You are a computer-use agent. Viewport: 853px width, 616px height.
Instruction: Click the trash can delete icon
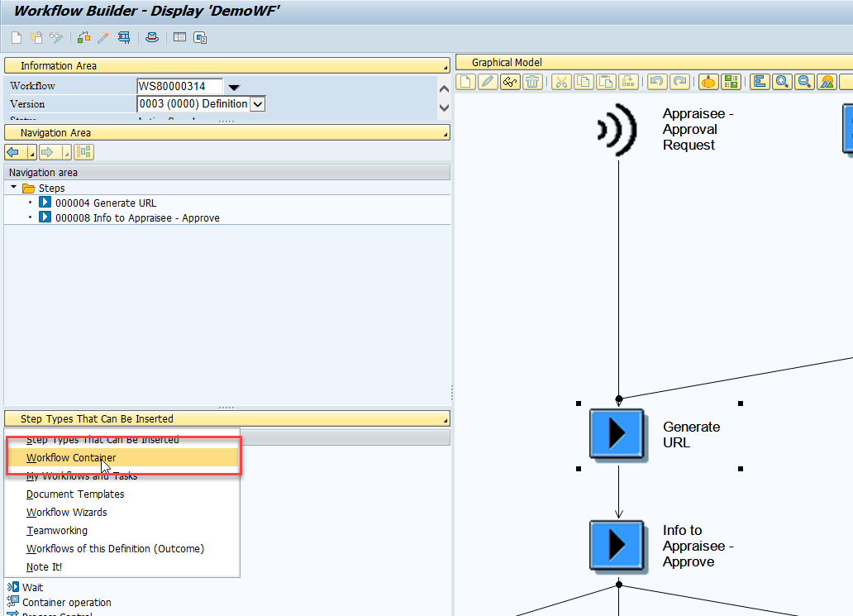point(532,82)
